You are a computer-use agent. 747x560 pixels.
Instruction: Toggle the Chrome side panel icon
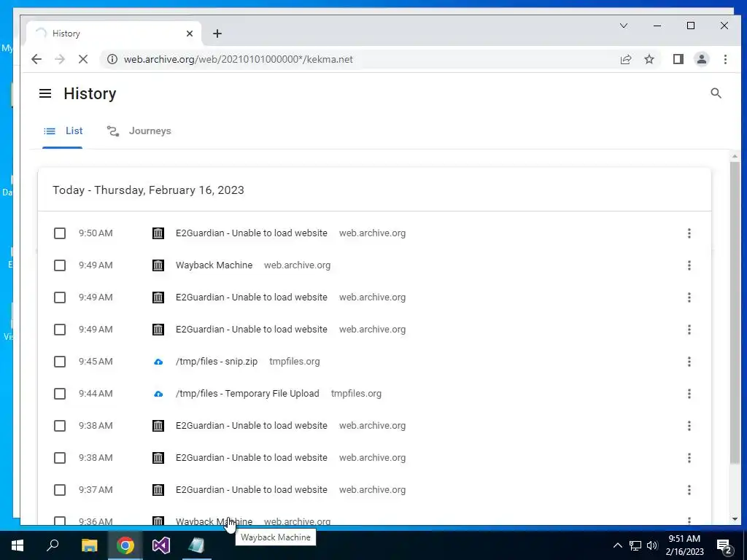[x=678, y=60]
